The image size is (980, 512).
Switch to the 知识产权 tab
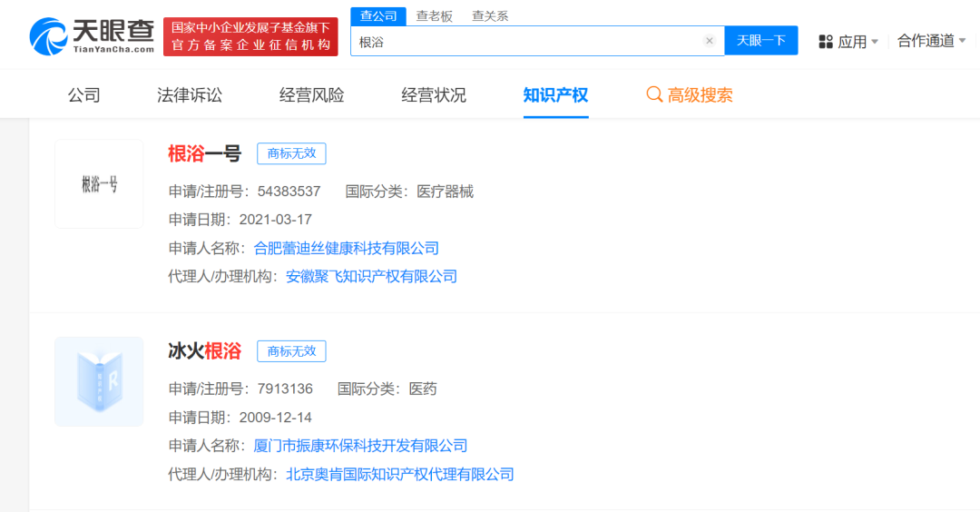(555, 95)
